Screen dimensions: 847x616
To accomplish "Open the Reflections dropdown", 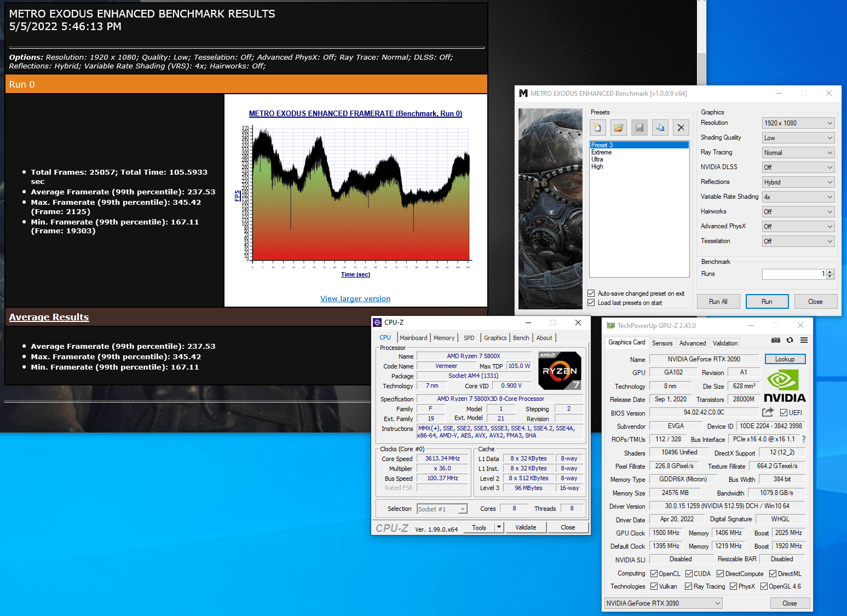I will point(798,182).
